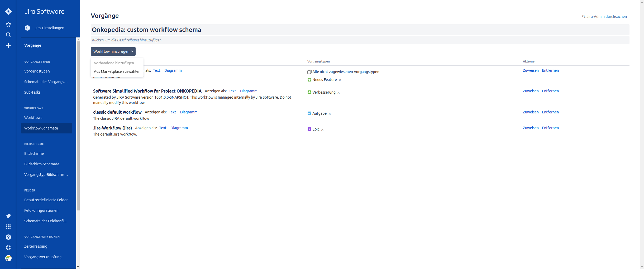Click the back arrow beside Jira-Einstellungen
The height and width of the screenshot is (269, 644).
(x=27, y=28)
